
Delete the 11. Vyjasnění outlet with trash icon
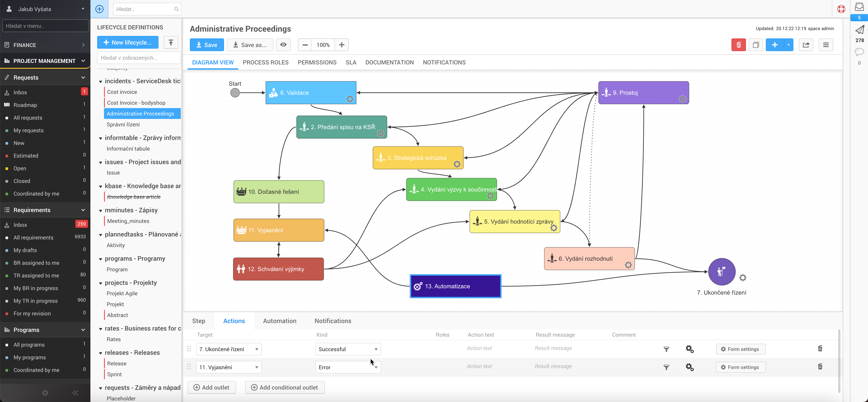click(820, 367)
